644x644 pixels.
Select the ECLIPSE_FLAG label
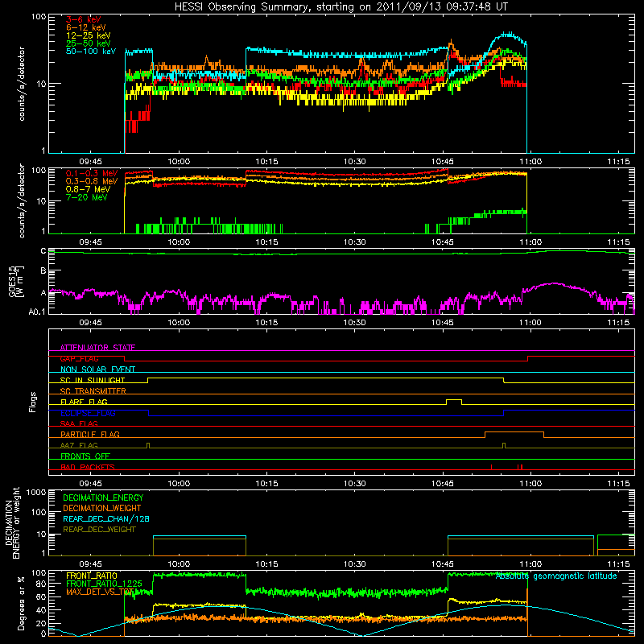(x=88, y=413)
